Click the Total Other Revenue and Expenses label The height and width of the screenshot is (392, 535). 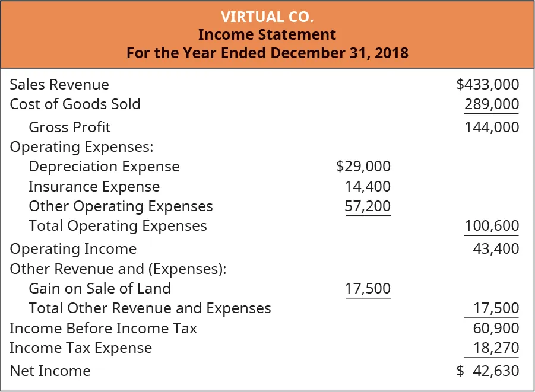150,308
